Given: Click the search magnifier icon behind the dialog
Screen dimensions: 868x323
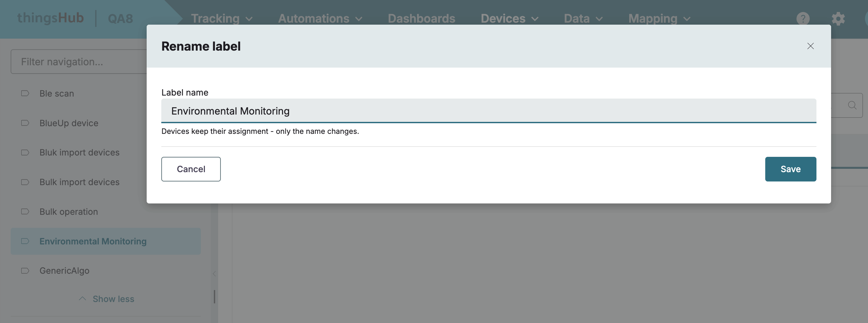Looking at the screenshot, I should (x=852, y=105).
